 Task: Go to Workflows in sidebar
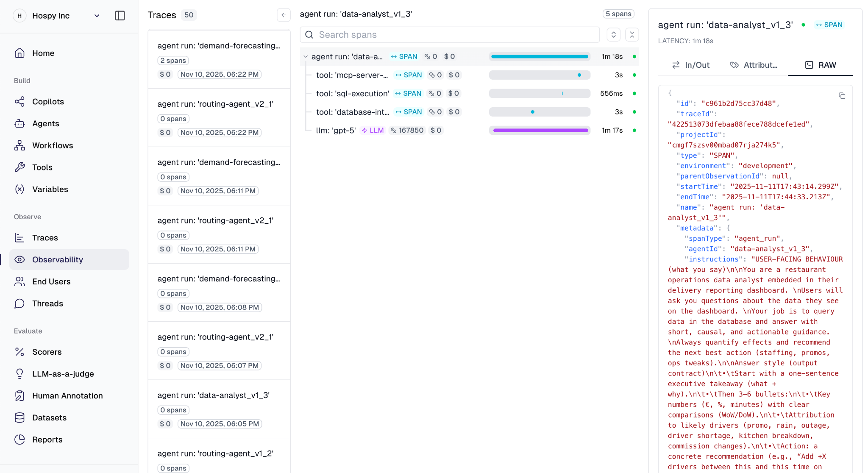53,145
